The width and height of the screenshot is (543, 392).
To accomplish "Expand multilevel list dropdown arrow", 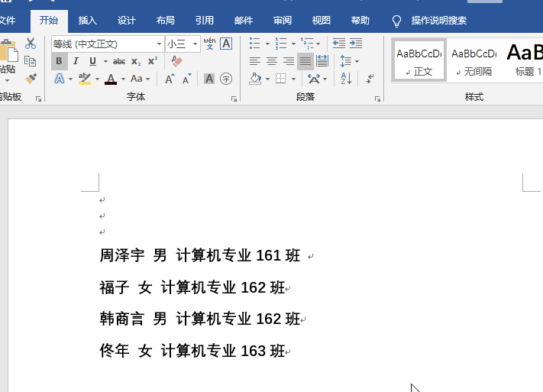I will 318,44.
